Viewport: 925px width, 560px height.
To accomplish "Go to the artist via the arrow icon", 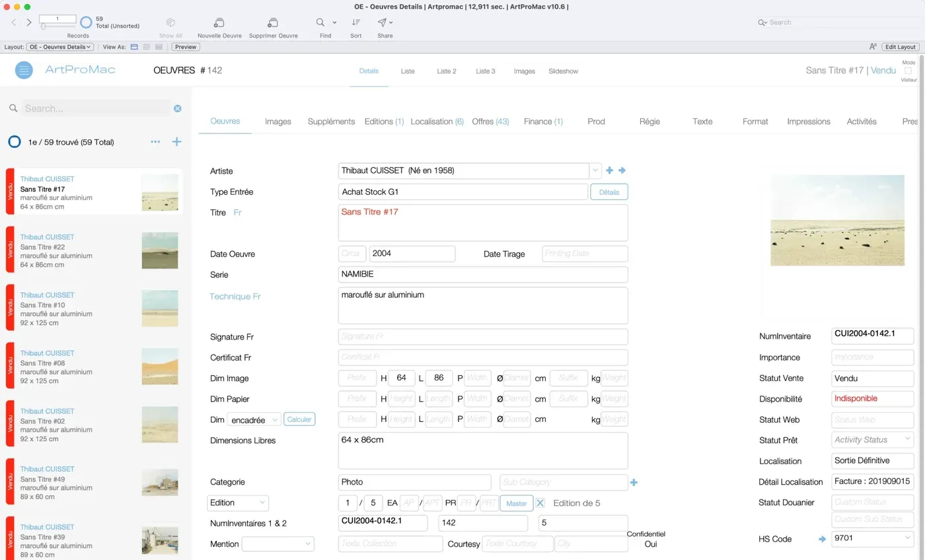I will 622,170.
